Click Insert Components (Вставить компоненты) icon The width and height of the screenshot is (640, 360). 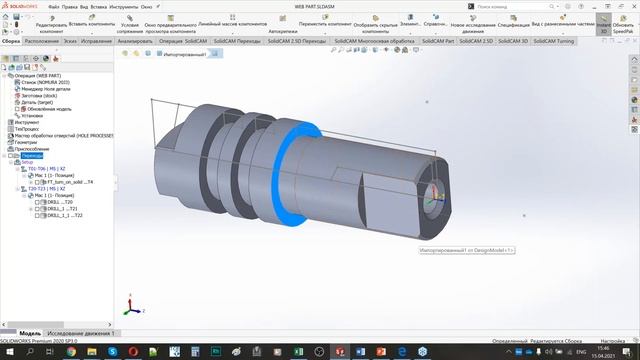point(92,18)
